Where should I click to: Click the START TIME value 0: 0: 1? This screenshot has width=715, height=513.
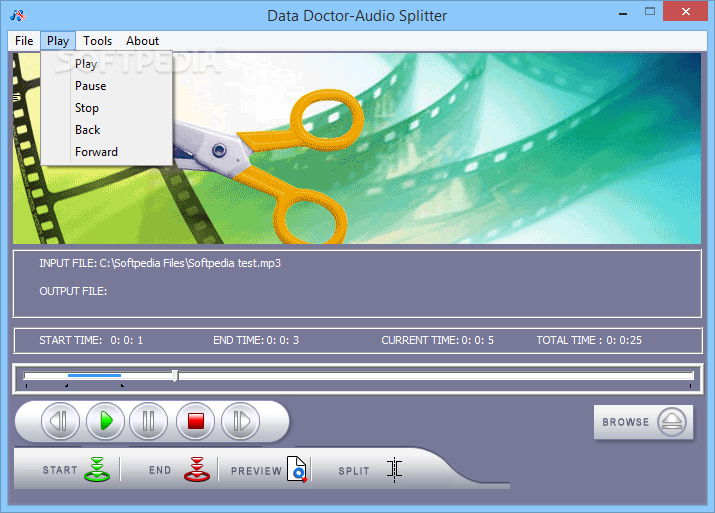point(126,340)
